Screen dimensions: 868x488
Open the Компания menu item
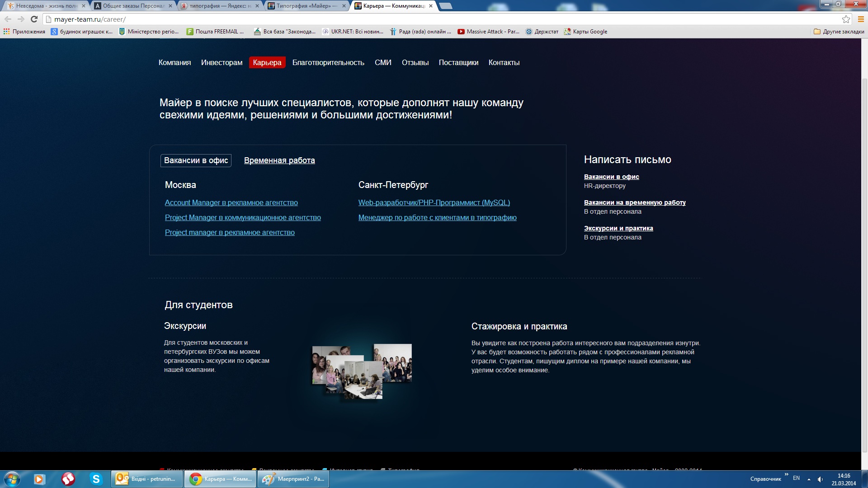pos(175,62)
